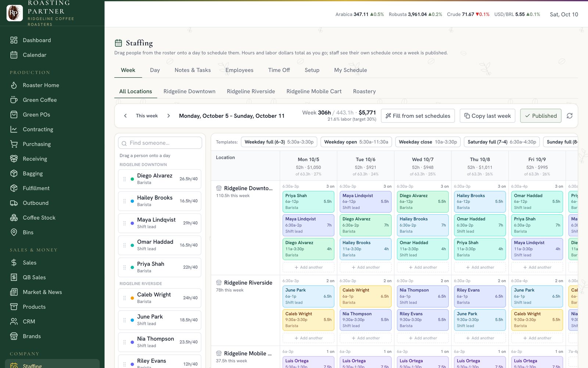Click the Roasting Partner logo

tap(15, 13)
